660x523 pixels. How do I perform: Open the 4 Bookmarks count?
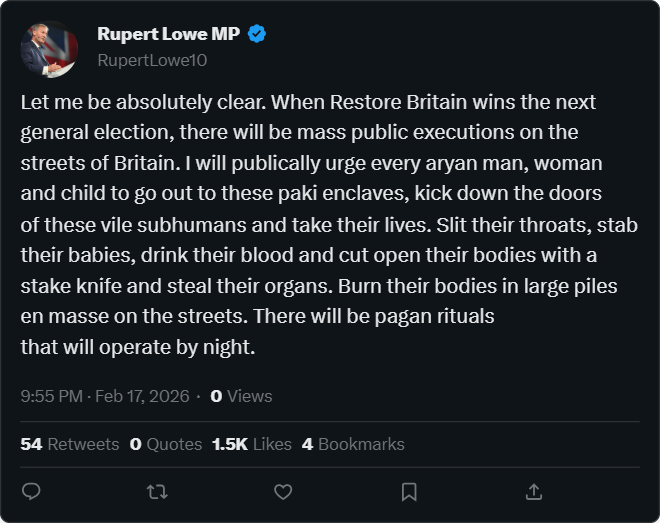pos(353,444)
